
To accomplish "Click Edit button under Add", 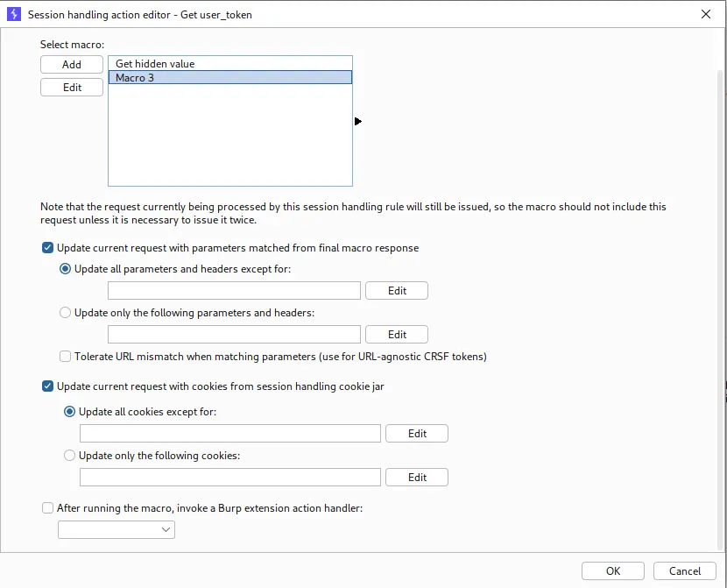I will 72,87.
